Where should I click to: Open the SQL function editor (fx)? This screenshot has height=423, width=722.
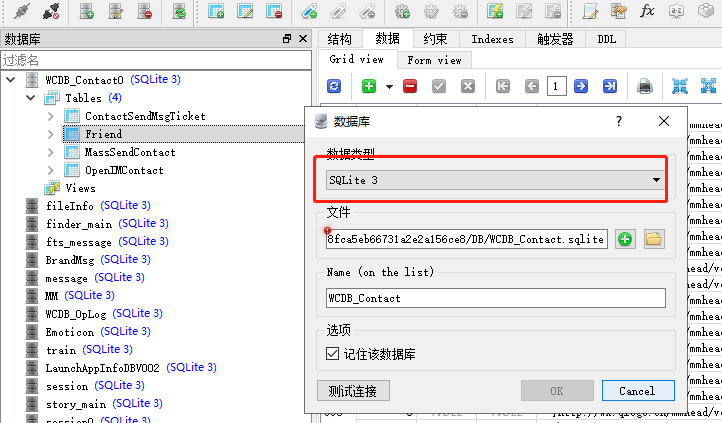click(x=647, y=12)
